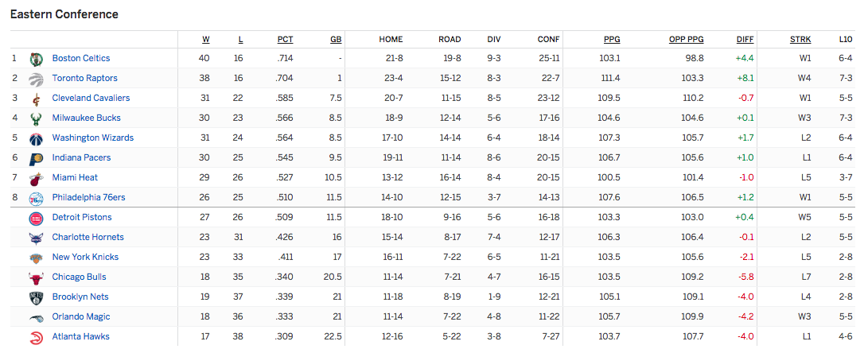Click the Cleveland Cavaliers logo icon
The width and height of the screenshot is (868, 353).
36,99
